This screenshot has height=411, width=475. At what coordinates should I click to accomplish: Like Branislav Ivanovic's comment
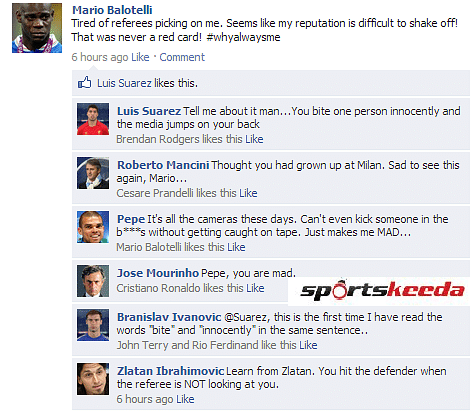(308, 345)
